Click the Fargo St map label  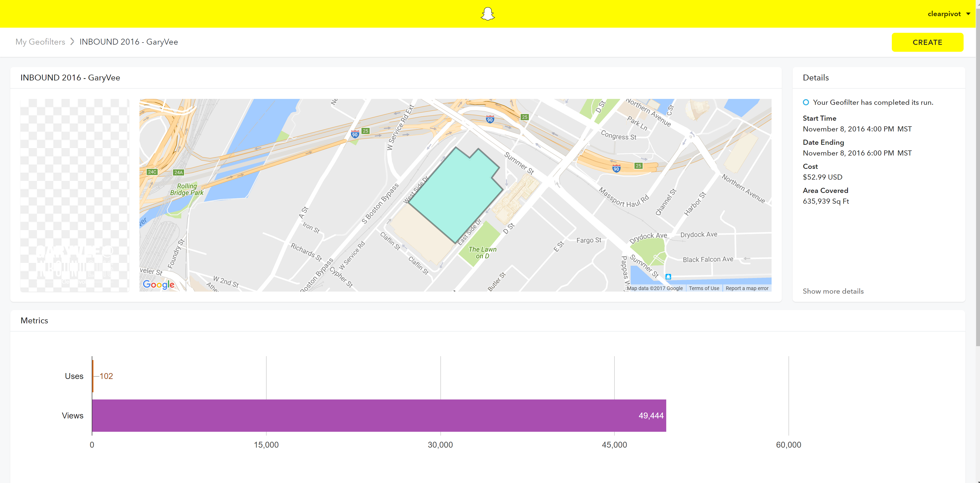tap(589, 240)
